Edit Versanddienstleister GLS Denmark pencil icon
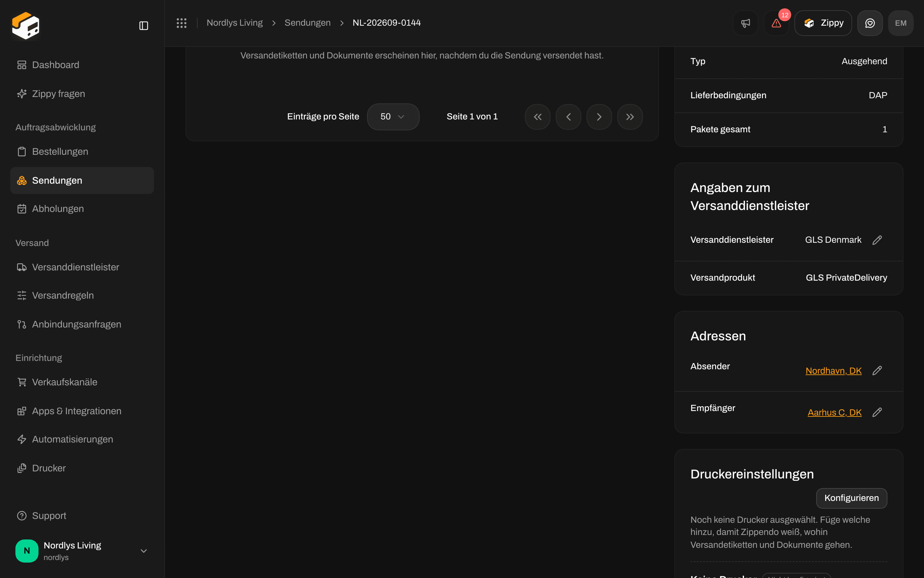This screenshot has width=924, height=578. click(877, 240)
